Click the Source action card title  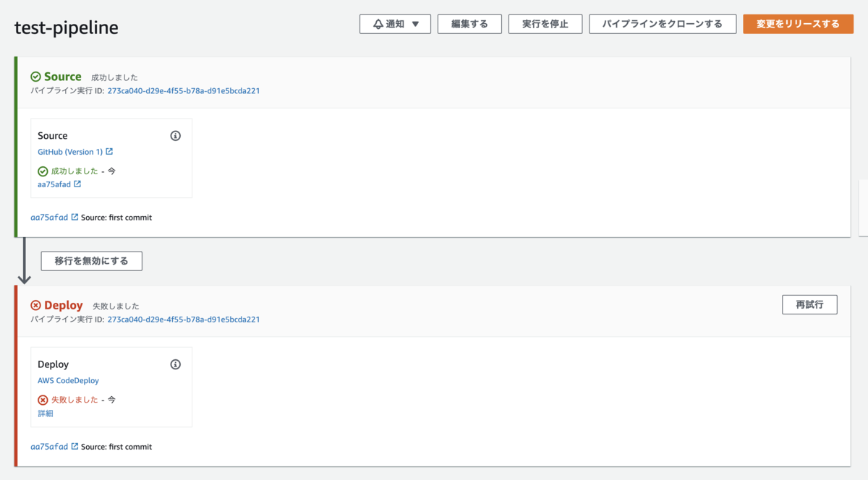coord(53,136)
